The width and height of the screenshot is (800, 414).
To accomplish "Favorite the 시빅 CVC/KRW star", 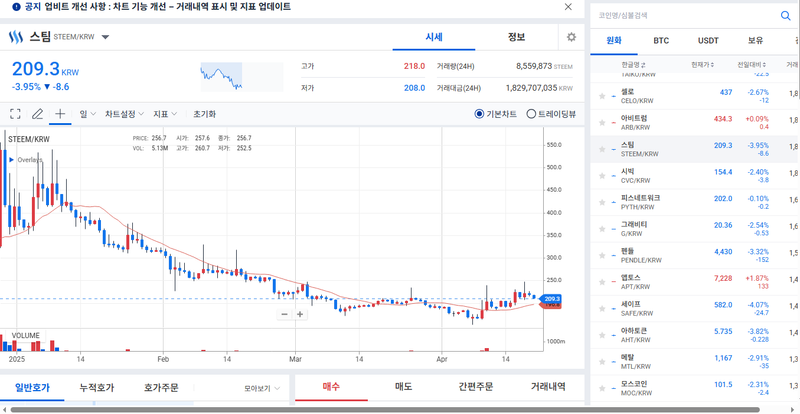I will point(602,176).
